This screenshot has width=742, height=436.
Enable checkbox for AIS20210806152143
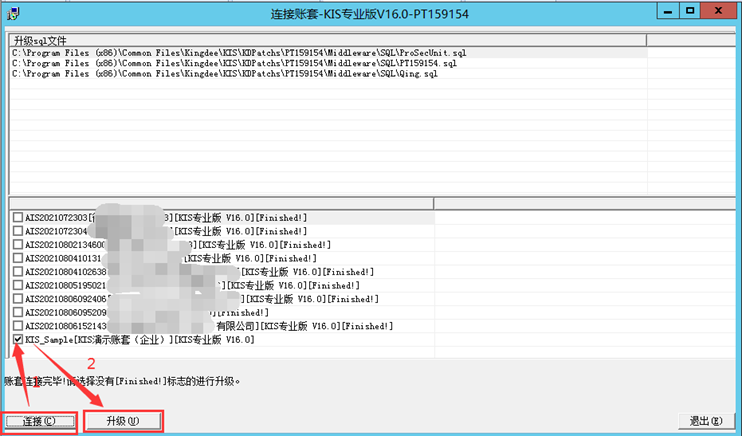(x=18, y=326)
